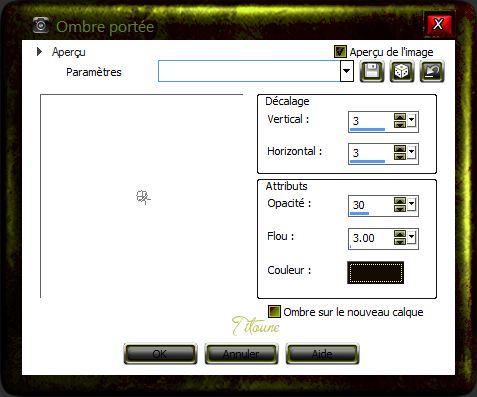Click the Annuler button
Screen dimensions: 477x397
[241, 354]
